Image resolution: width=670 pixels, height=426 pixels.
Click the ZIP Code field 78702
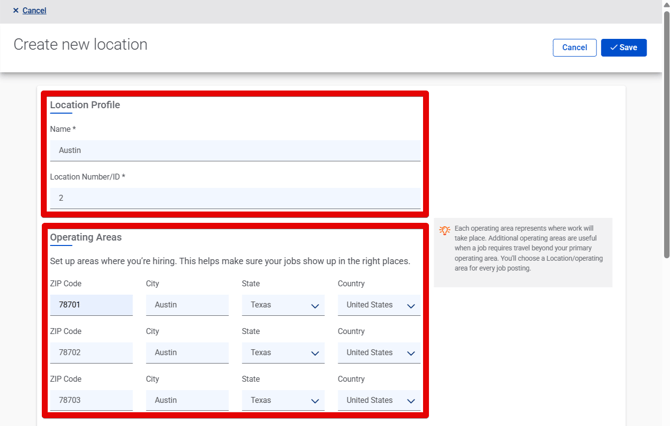click(91, 353)
